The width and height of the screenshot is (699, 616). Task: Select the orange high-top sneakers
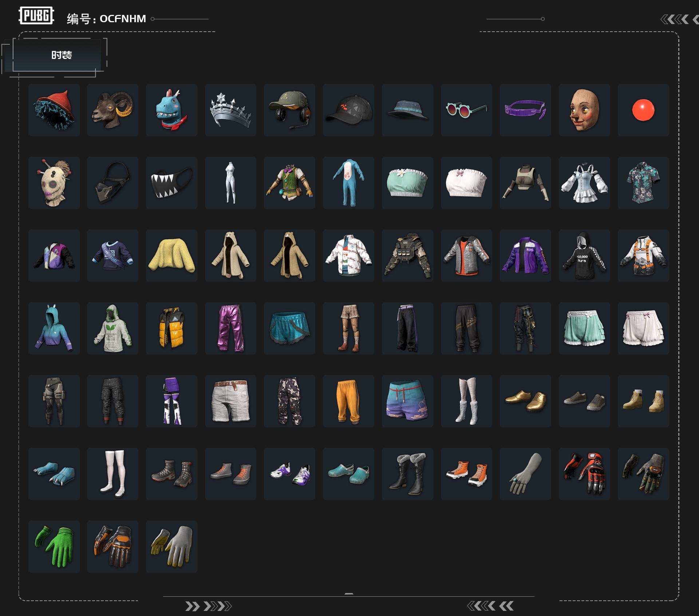466,474
